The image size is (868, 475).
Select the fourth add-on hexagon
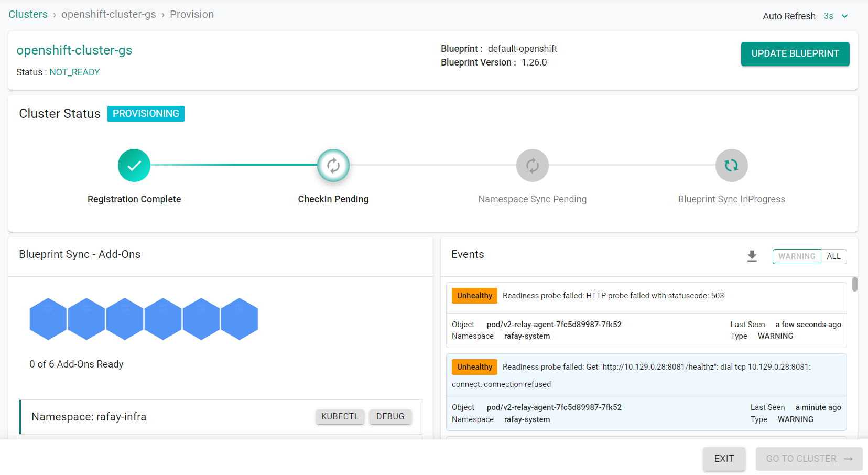click(x=163, y=319)
